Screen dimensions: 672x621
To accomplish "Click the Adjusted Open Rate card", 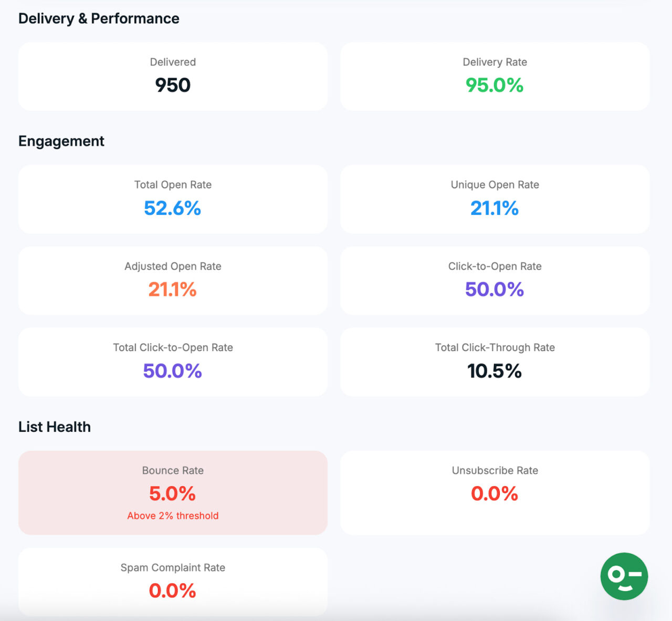I will [x=173, y=281].
